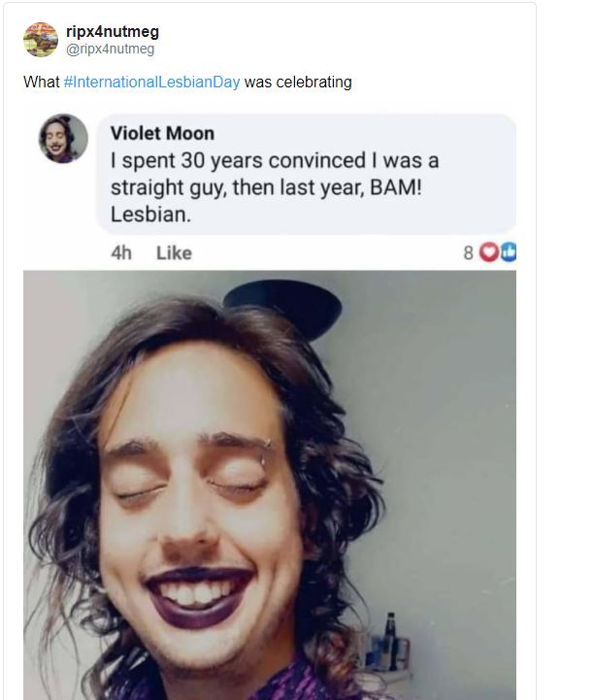Click Violet Moon's round comment avatar

pos(63,139)
